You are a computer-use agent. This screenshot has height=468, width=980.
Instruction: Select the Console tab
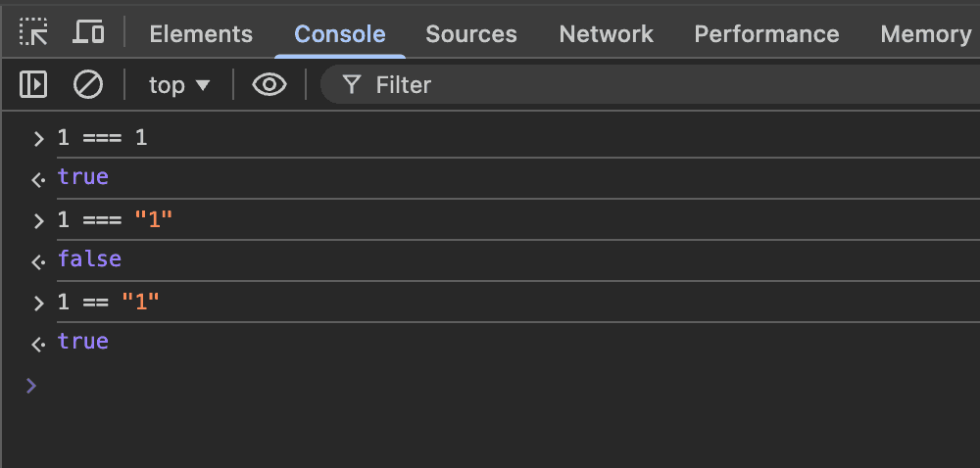339,34
